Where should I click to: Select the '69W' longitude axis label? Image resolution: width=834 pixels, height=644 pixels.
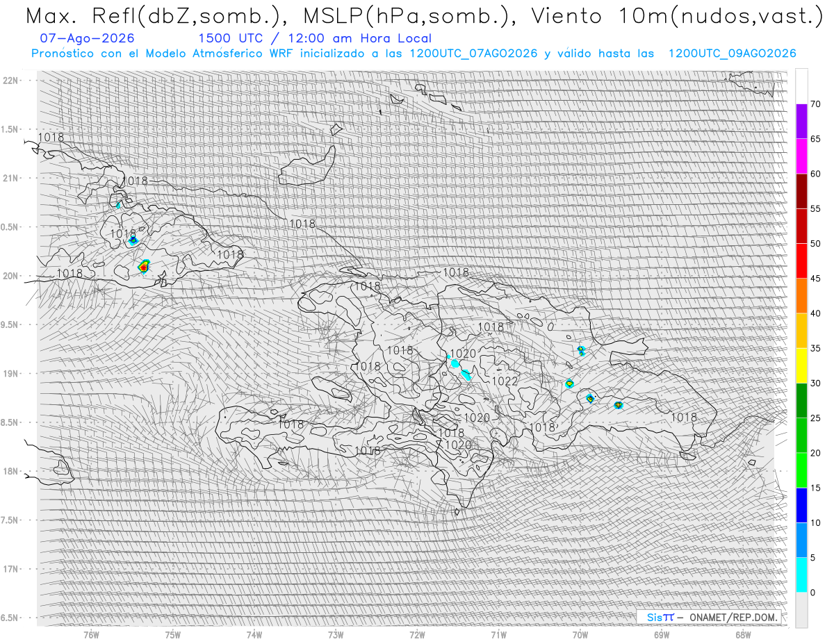pyautogui.click(x=662, y=634)
